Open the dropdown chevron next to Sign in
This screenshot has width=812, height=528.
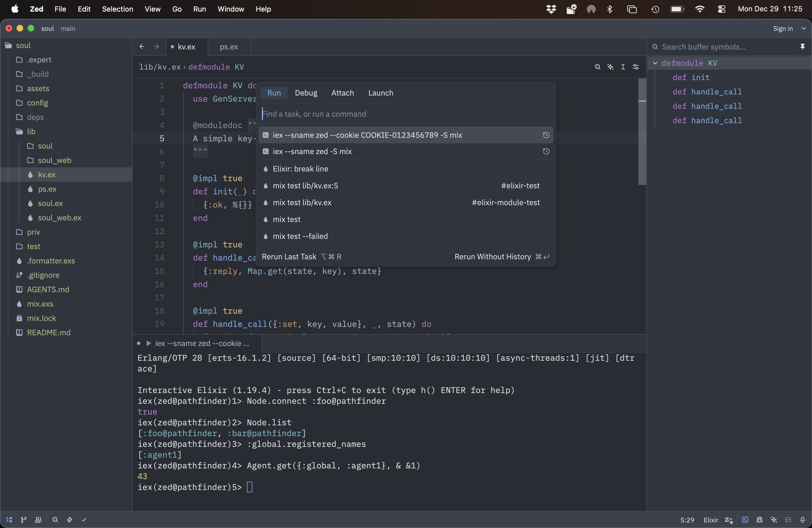coord(803,29)
